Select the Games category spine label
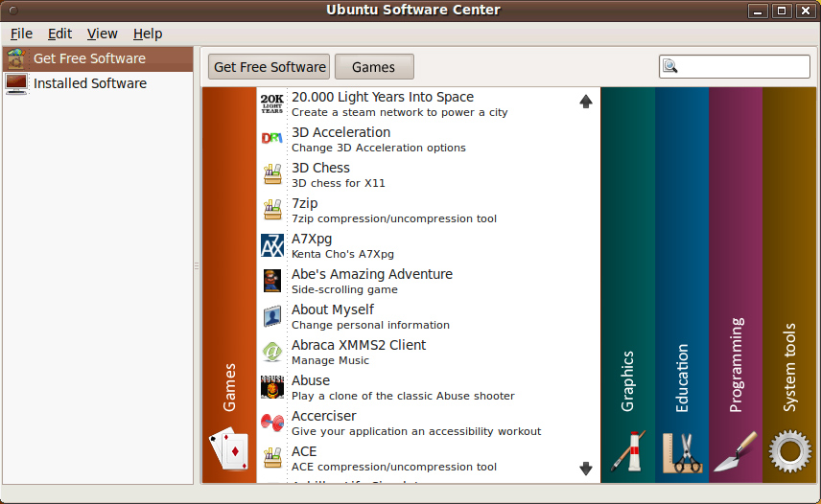The height and width of the screenshot is (504, 821). click(x=229, y=387)
